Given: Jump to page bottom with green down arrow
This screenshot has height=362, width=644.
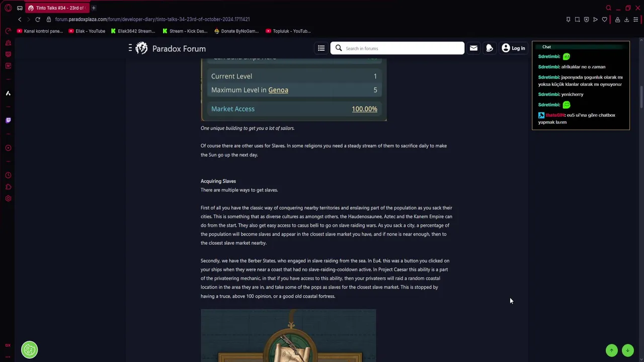Looking at the screenshot, I should (x=627, y=350).
